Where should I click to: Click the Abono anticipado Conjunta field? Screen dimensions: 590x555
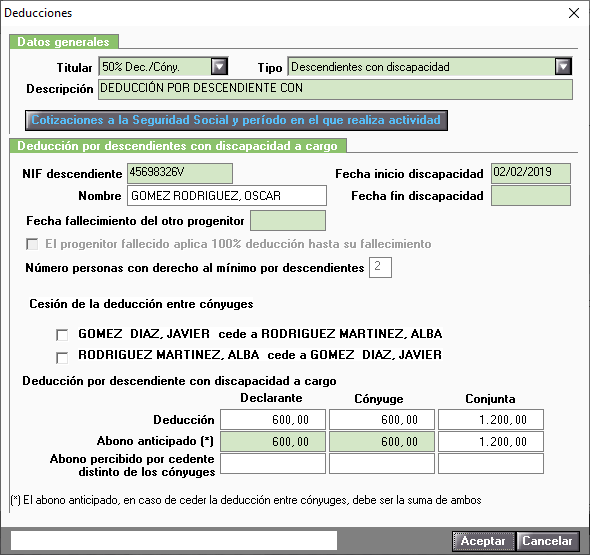(491, 441)
